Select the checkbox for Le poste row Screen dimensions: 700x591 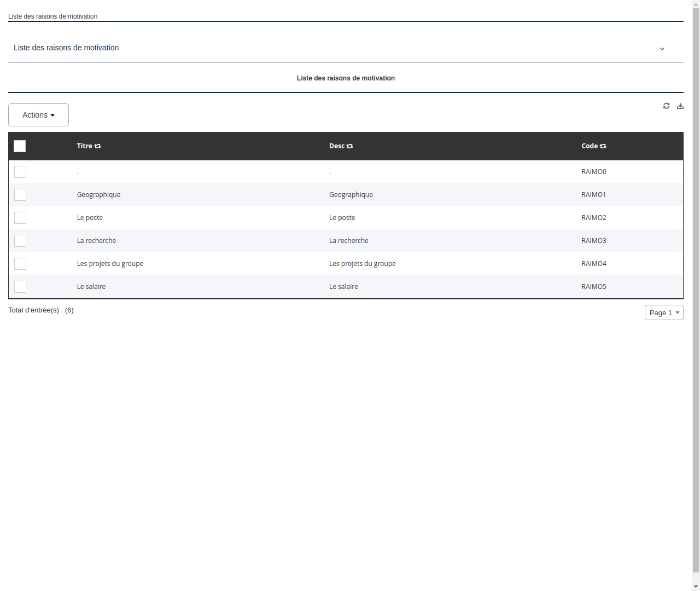pos(20,218)
